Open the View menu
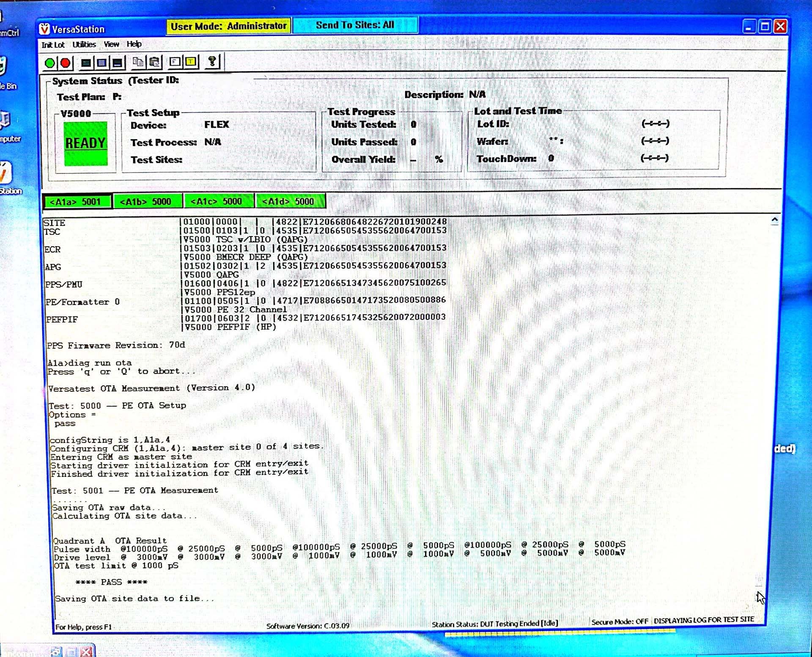 pyautogui.click(x=111, y=44)
